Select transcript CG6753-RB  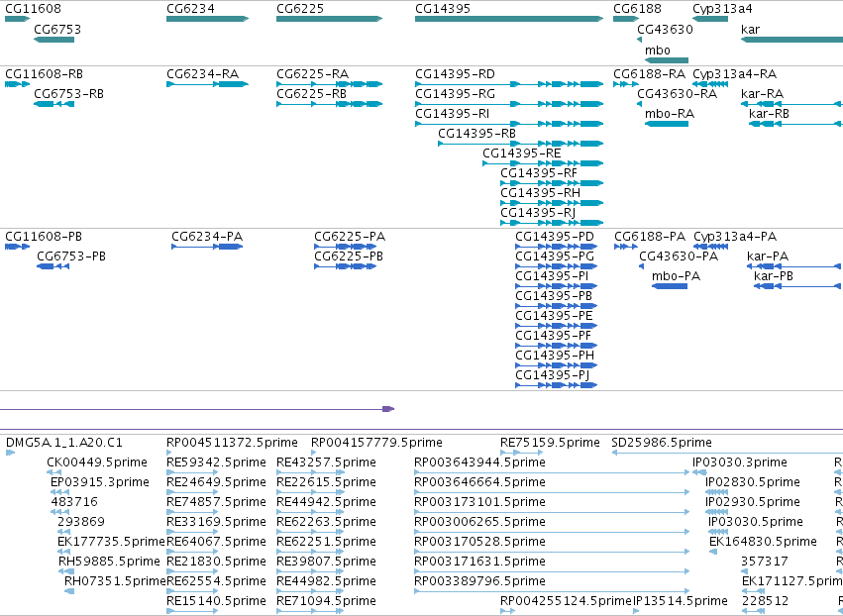[68, 93]
